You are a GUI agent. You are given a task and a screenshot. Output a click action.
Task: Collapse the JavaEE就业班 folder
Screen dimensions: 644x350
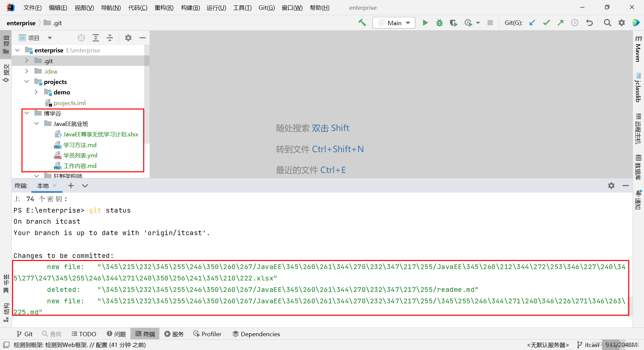tap(36, 124)
